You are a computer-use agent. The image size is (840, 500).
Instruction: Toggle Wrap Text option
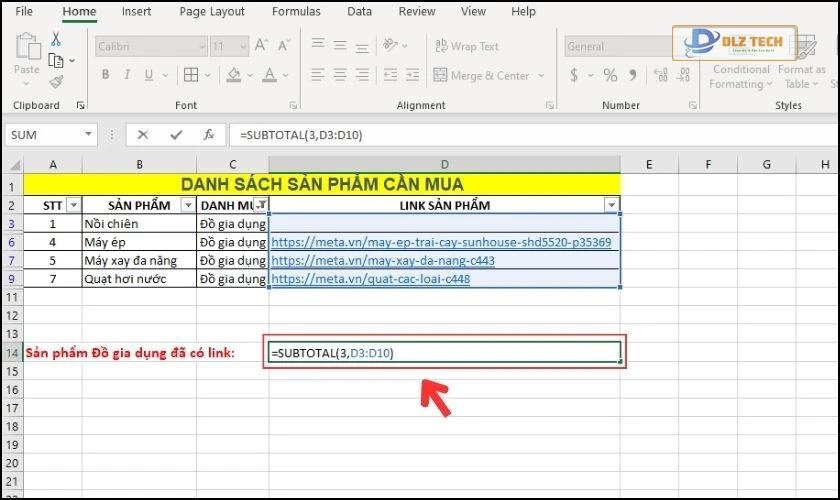click(x=466, y=46)
